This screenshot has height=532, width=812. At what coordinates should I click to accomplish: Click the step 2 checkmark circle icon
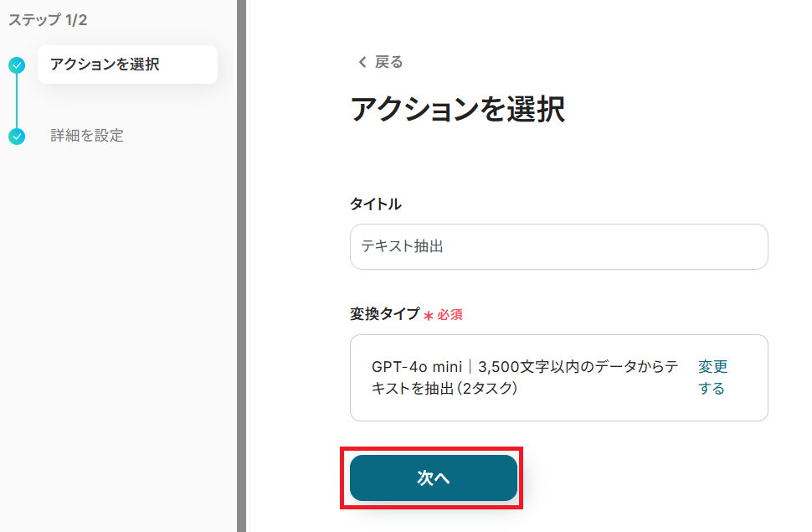17,136
